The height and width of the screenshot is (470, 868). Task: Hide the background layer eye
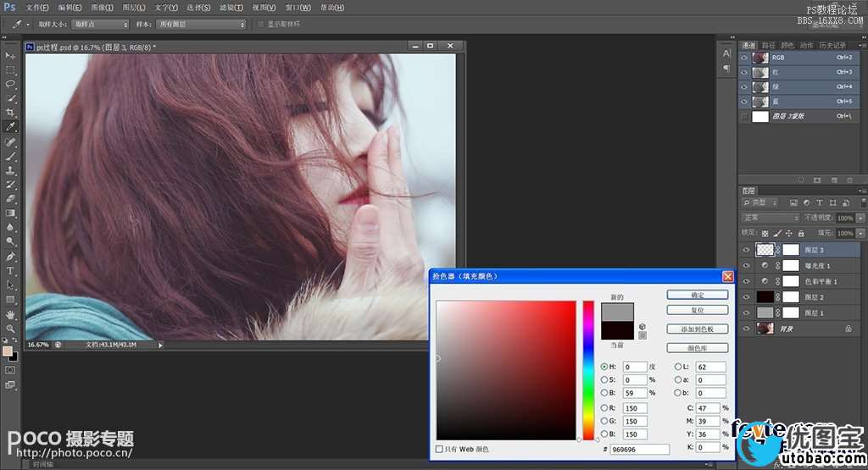pyautogui.click(x=746, y=329)
